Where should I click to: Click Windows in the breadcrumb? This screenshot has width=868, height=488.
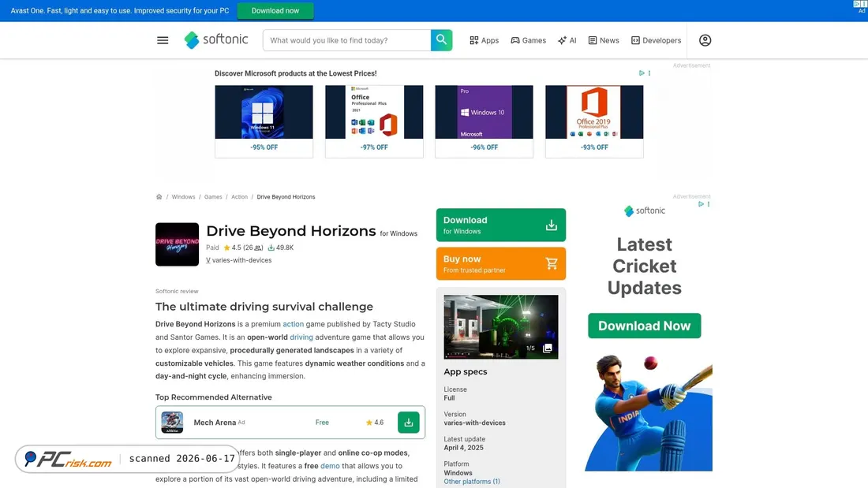(x=183, y=197)
